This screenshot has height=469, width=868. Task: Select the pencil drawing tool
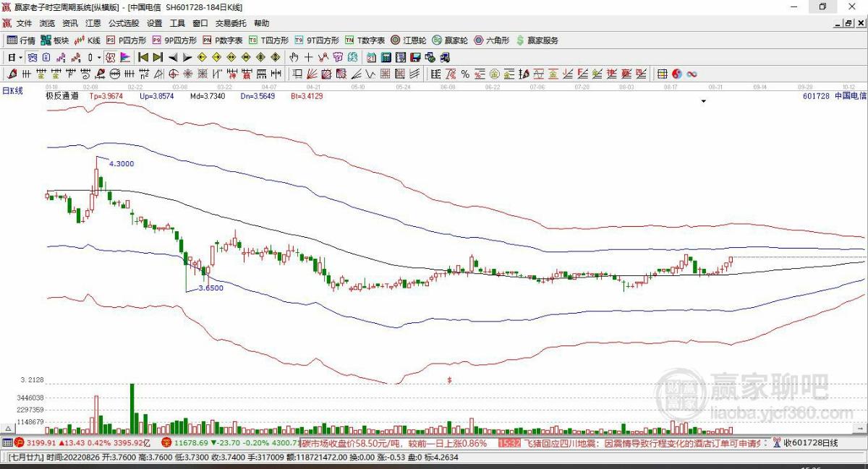pos(12,73)
